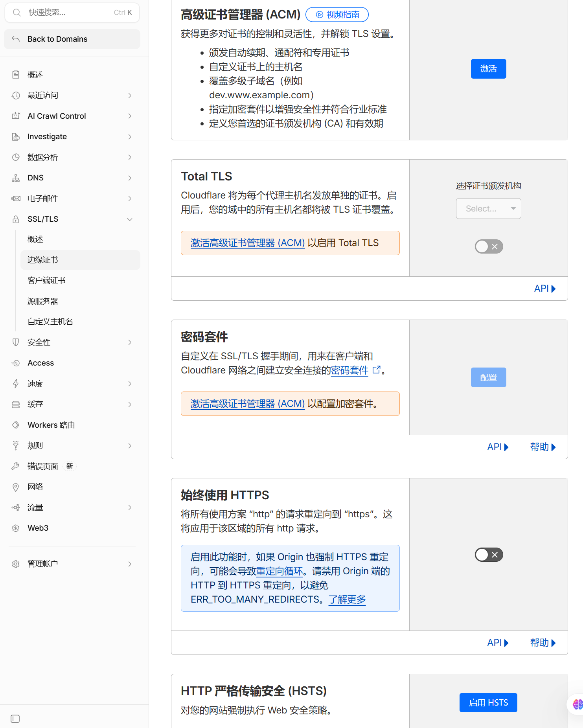Viewport: 583px width, 728px height.
Task: Click the search magnifier icon
Action: click(17, 13)
